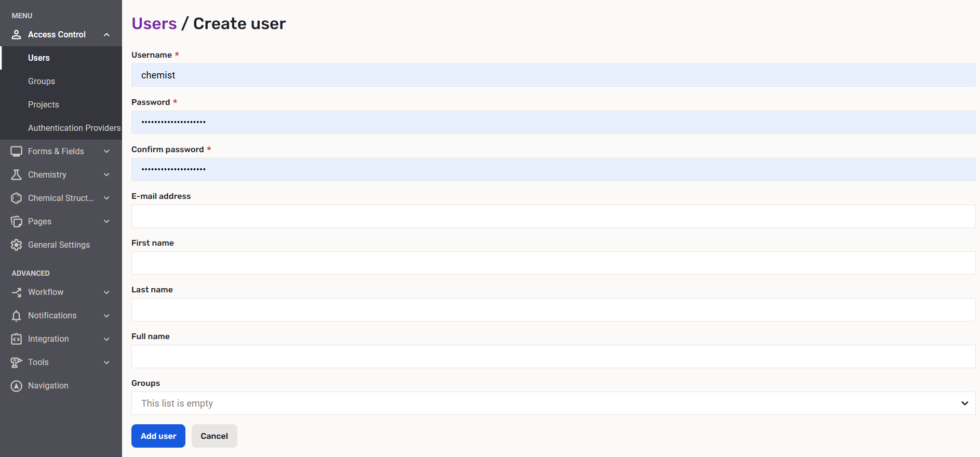The width and height of the screenshot is (980, 457).
Task: Follow the Users breadcrumb link
Action: pyautogui.click(x=154, y=23)
